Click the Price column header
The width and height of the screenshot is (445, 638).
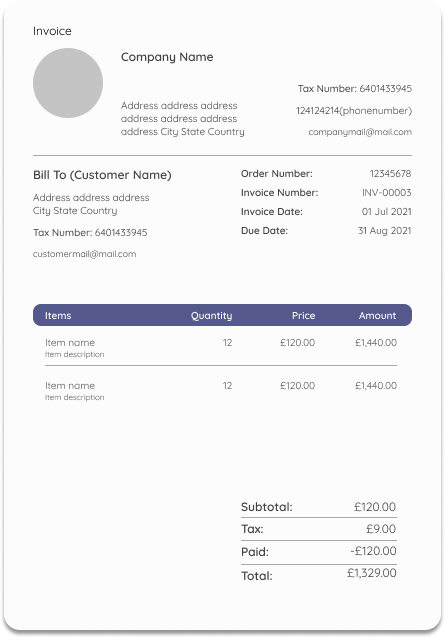point(303,316)
